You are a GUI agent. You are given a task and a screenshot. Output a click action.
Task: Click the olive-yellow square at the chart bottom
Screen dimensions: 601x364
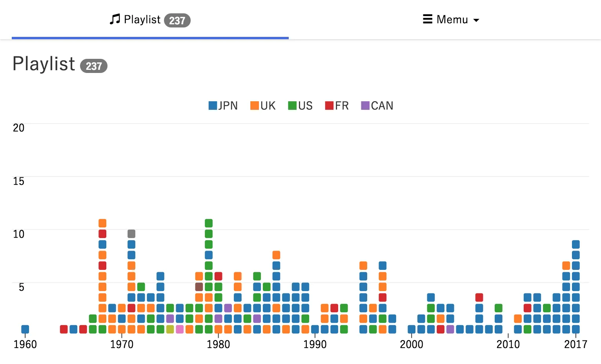tap(170, 329)
